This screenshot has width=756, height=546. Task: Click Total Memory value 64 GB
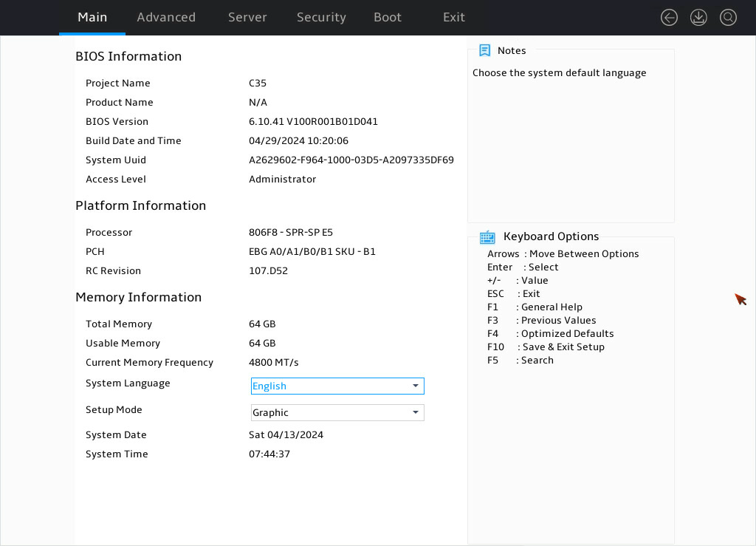pyautogui.click(x=262, y=324)
